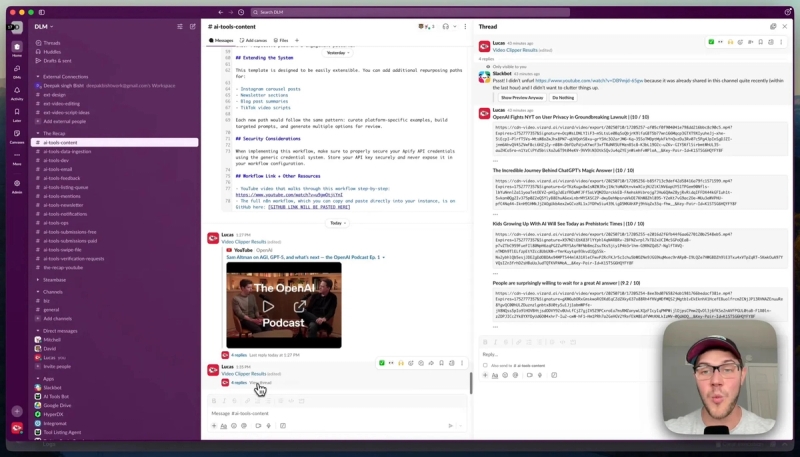800x457 pixels.
Task: Open the More menu in left rail
Action: point(17,158)
